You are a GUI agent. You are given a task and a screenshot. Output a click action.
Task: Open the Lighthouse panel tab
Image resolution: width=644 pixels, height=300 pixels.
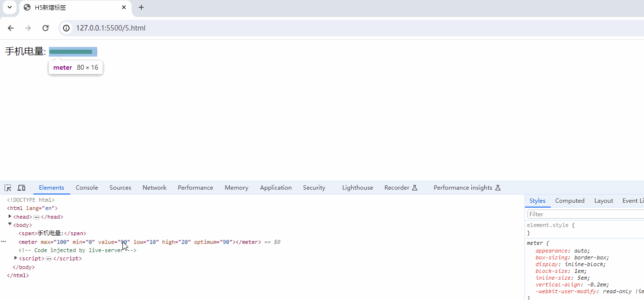358,188
